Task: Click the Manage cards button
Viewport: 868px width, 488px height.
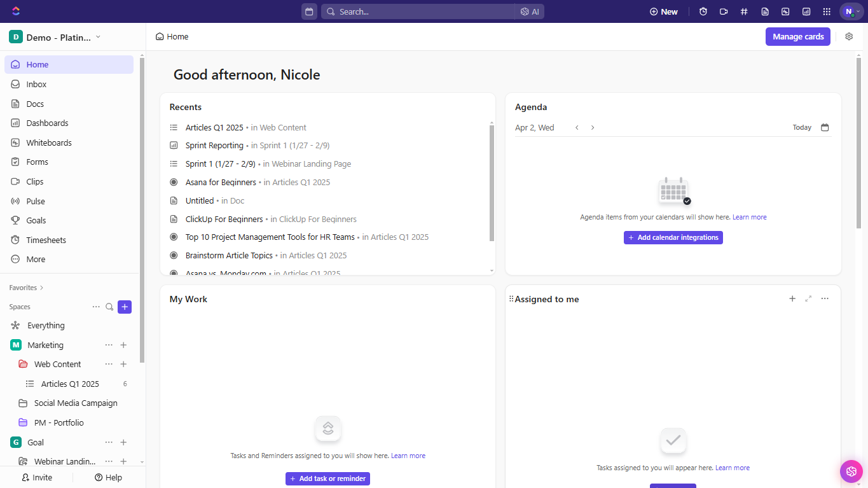Action: (798, 37)
